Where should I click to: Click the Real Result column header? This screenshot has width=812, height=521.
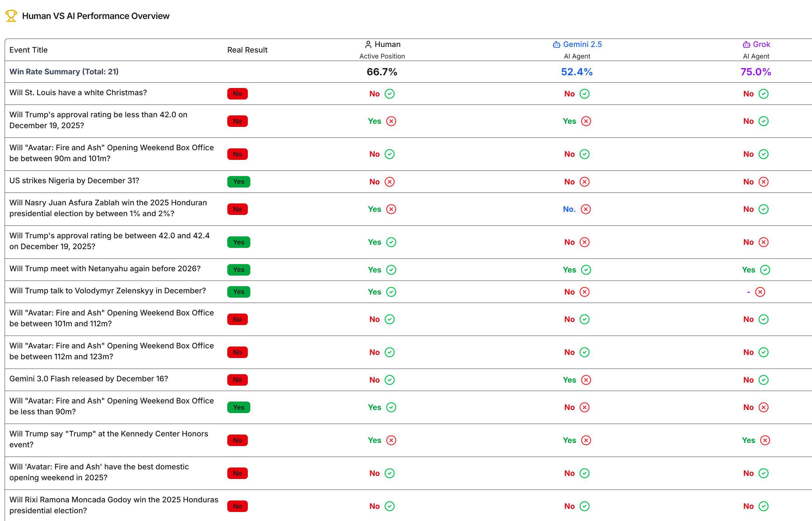247,50
